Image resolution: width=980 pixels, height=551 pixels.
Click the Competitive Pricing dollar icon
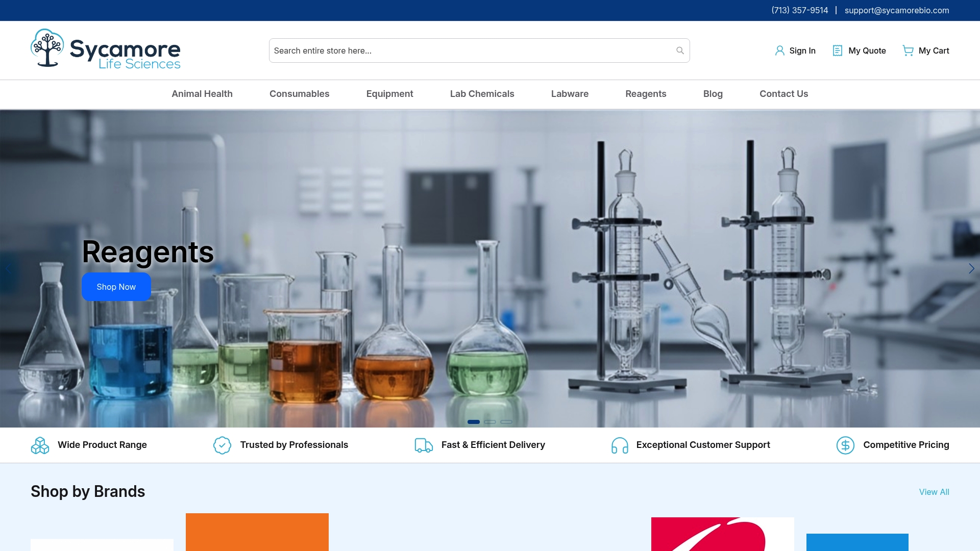pyautogui.click(x=846, y=445)
